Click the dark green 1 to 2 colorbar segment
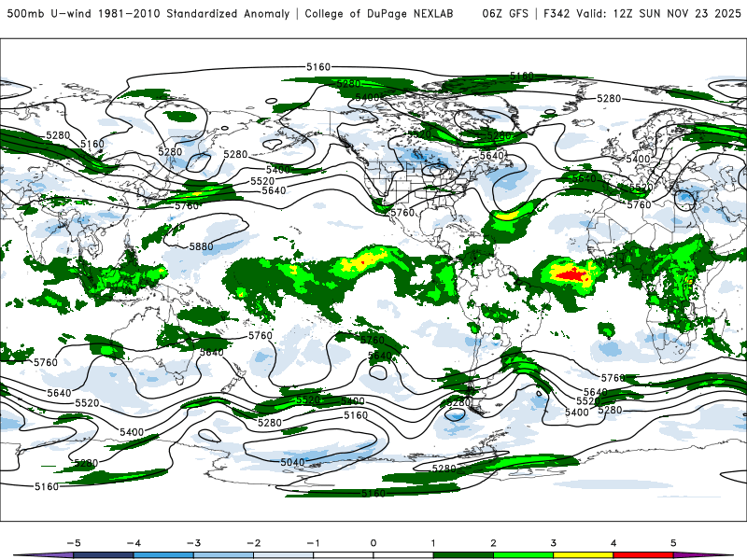The width and height of the screenshot is (747, 560). pos(463,555)
